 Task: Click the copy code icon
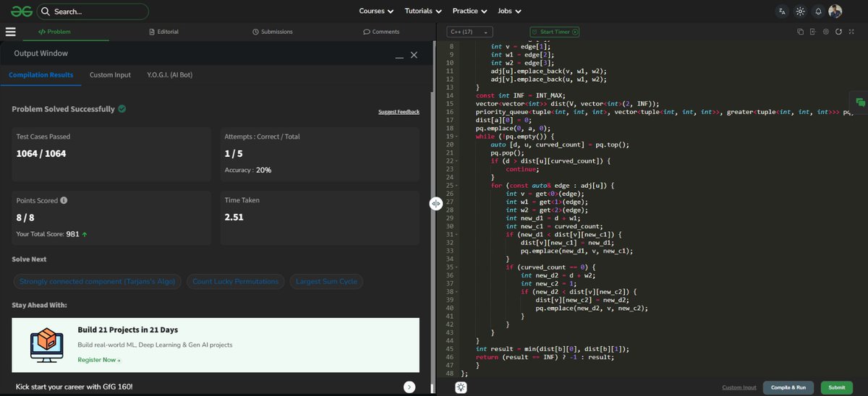point(800,32)
